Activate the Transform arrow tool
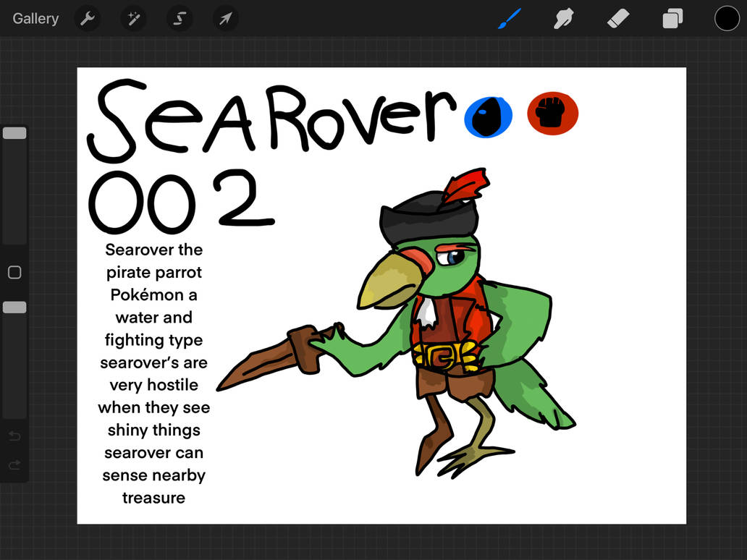This screenshot has width=747, height=560. tap(225, 19)
